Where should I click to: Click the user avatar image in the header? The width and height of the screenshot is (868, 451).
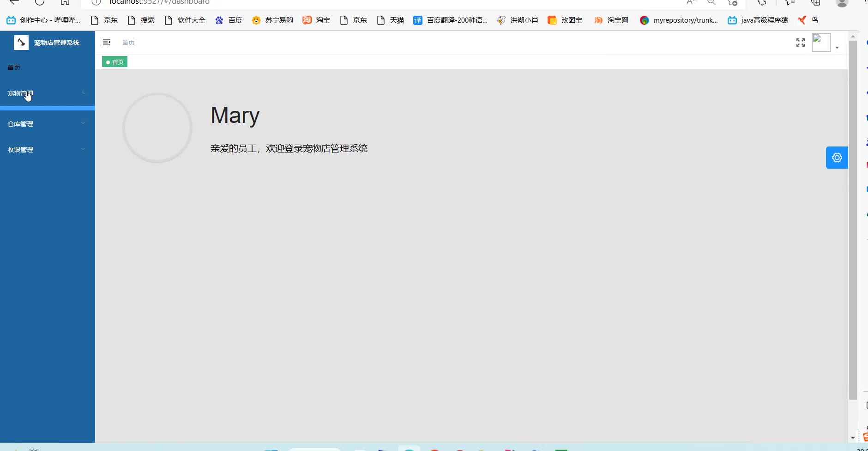(x=821, y=43)
